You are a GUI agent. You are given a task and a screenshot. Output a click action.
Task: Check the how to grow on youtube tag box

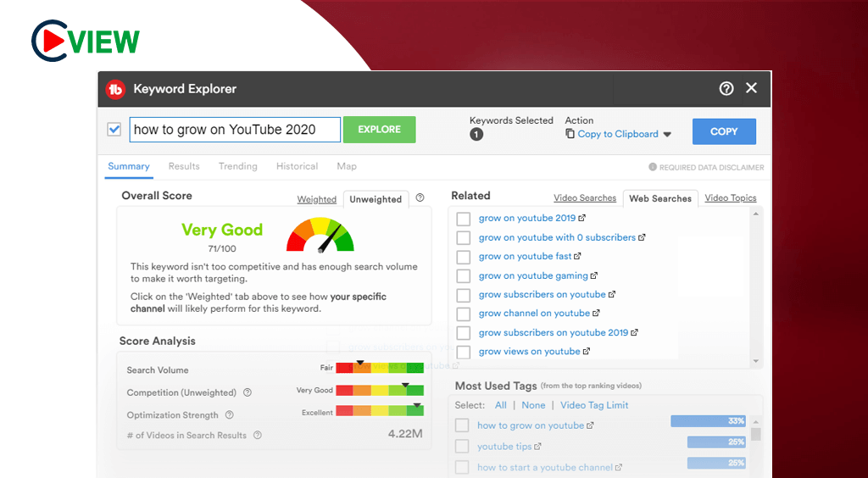pos(462,425)
